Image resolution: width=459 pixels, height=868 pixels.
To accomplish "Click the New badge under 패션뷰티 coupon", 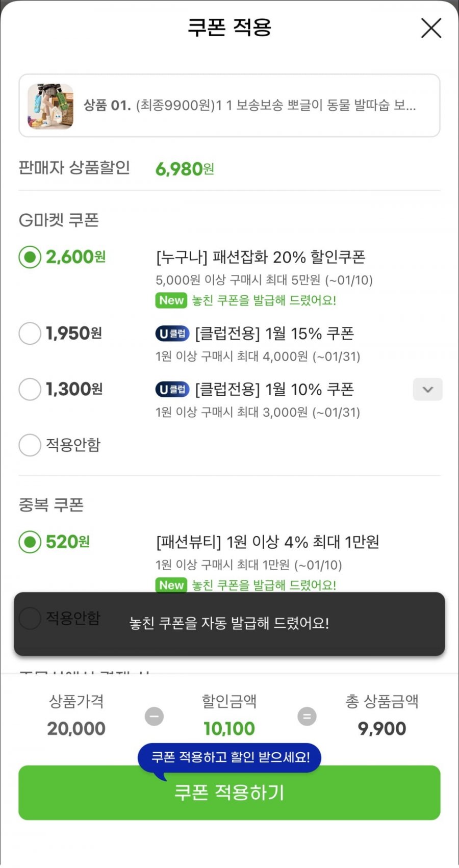I will pos(171,585).
